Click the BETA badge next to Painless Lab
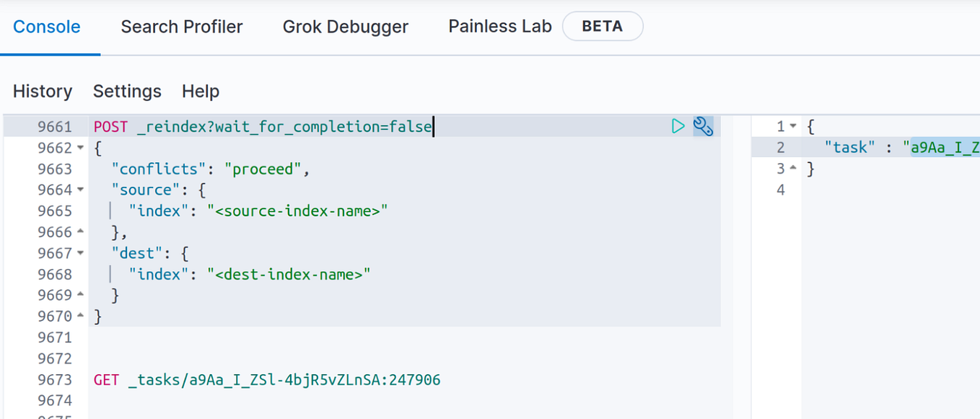 (603, 26)
